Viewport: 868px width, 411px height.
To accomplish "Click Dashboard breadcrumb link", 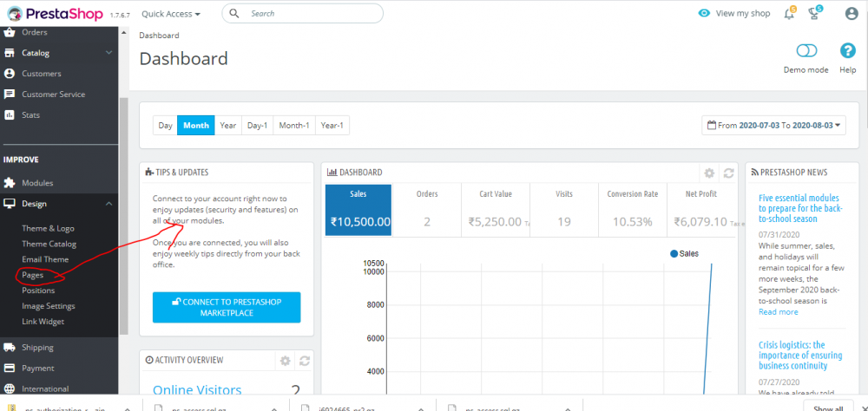I will coord(159,35).
